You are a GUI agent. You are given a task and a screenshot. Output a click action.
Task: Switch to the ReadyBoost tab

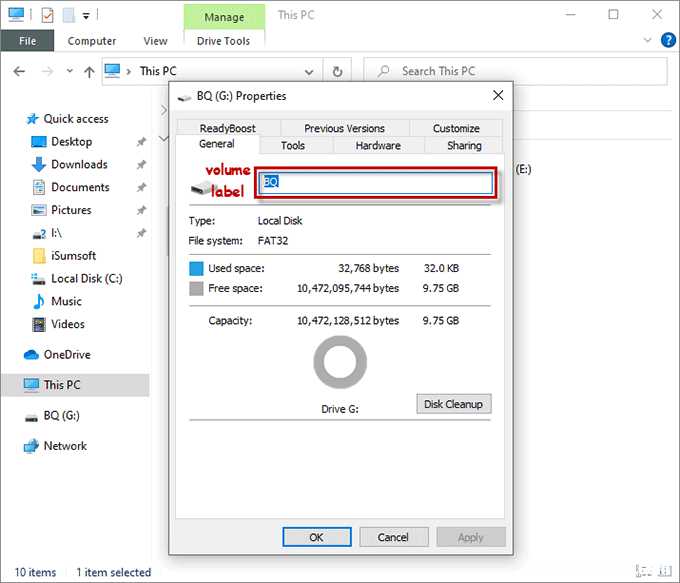(x=228, y=128)
